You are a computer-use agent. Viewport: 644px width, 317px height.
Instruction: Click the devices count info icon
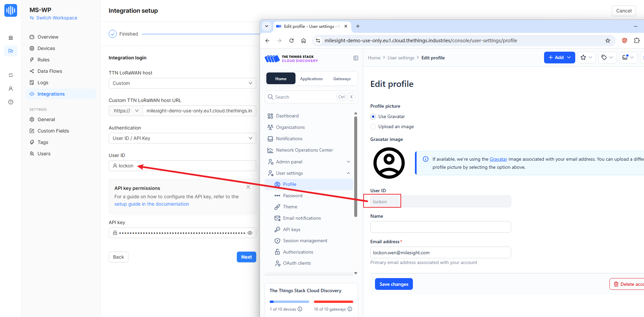pos(300,309)
